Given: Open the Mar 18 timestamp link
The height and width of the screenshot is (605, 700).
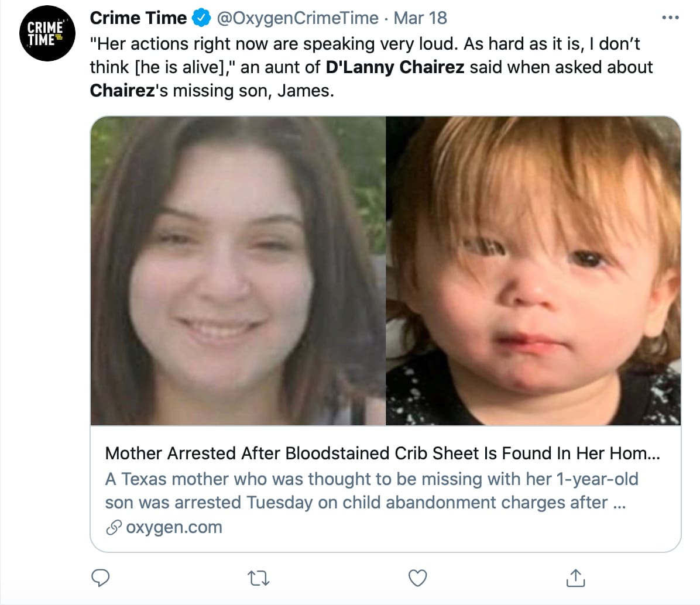Looking at the screenshot, I should 420,18.
